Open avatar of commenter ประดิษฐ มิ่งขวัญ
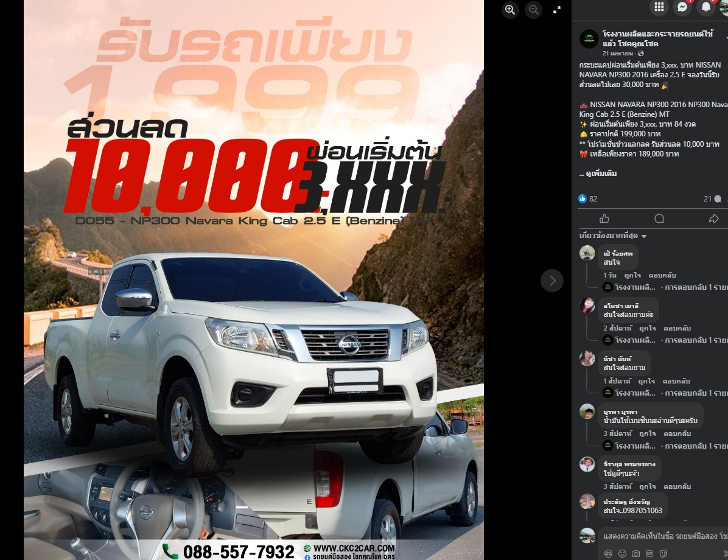 click(x=587, y=502)
